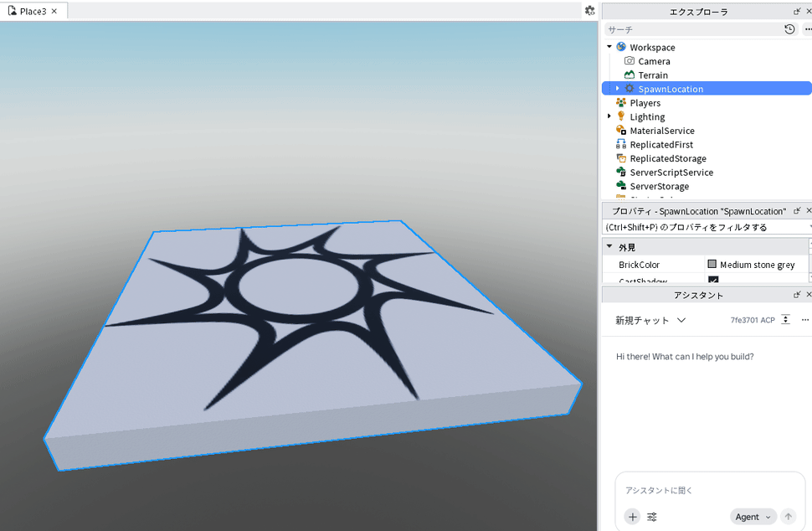Open assistant settings sliders icon

point(652,517)
